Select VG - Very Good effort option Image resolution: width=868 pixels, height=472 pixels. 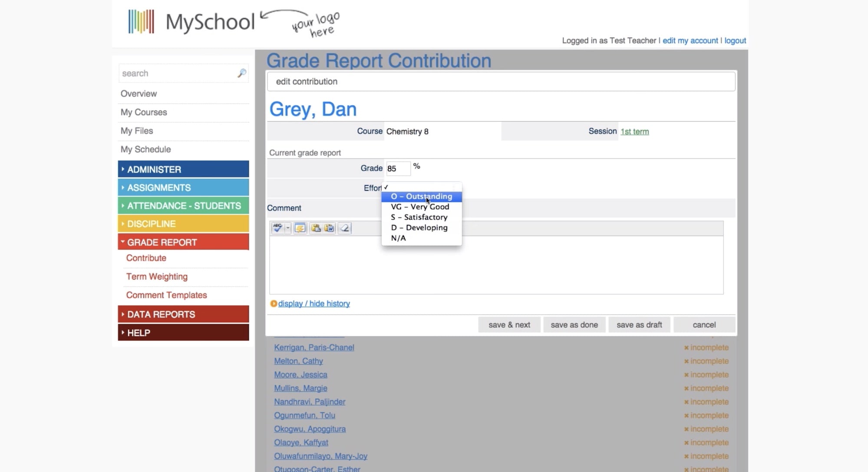[x=421, y=207]
